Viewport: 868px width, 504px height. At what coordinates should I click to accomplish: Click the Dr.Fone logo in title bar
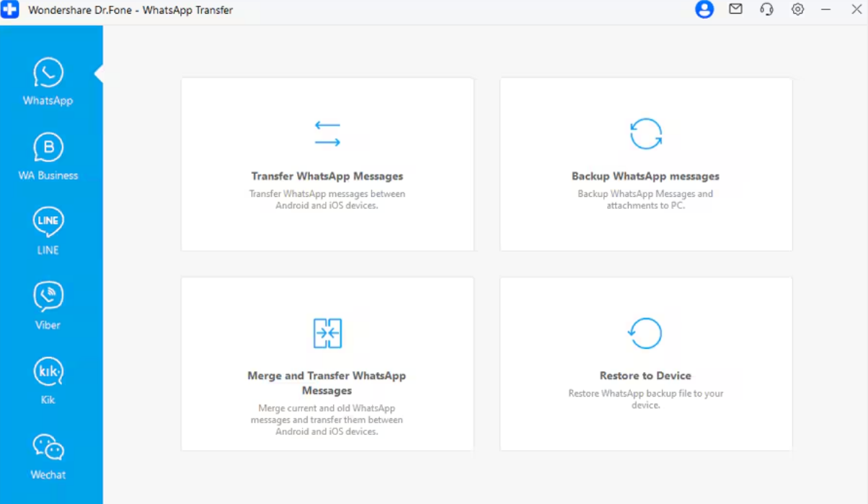click(x=10, y=9)
